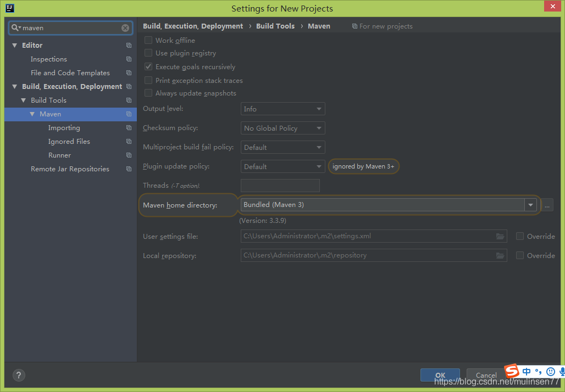Screen dimensions: 565x392
Task: Uncheck Execute goals recursively
Action: point(148,66)
